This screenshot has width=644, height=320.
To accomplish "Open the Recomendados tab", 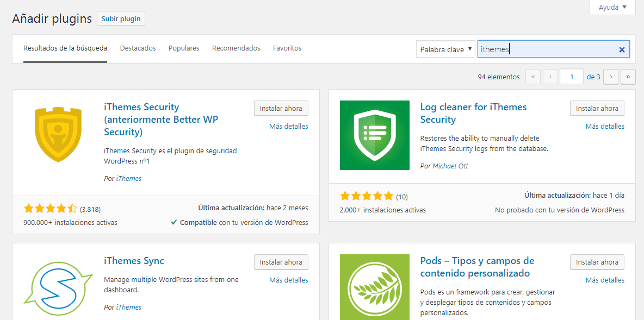I will pos(236,48).
